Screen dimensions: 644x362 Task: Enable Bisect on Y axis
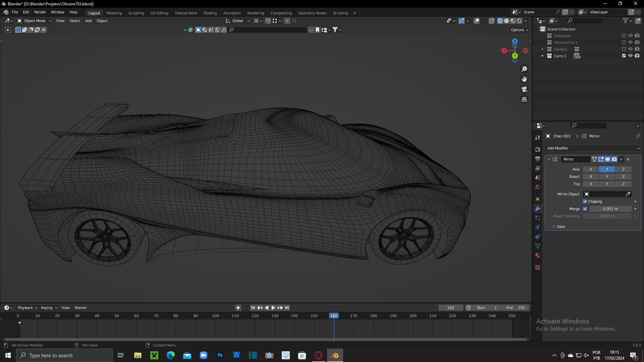[x=607, y=177]
